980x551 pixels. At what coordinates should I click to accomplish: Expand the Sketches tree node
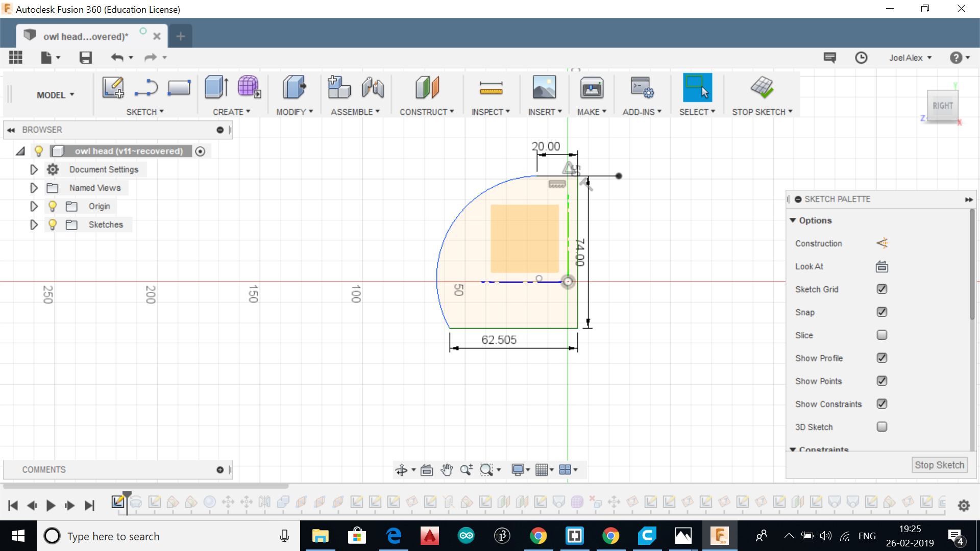point(34,224)
